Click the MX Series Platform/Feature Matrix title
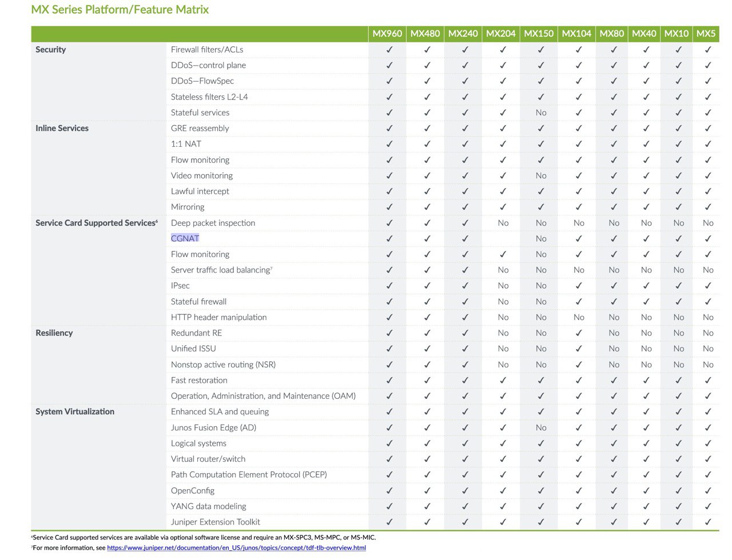Image resolution: width=732 pixels, height=560 pixels. (x=120, y=10)
